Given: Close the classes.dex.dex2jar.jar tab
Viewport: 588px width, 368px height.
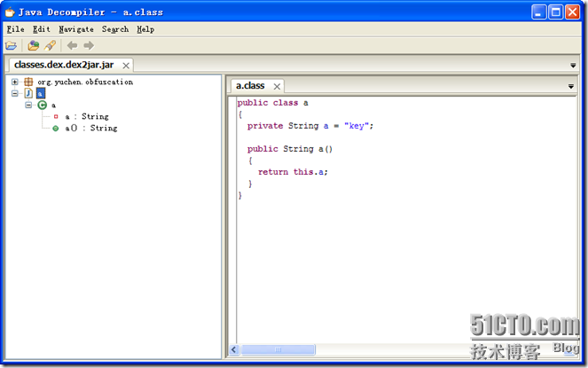Looking at the screenshot, I should click(x=126, y=66).
